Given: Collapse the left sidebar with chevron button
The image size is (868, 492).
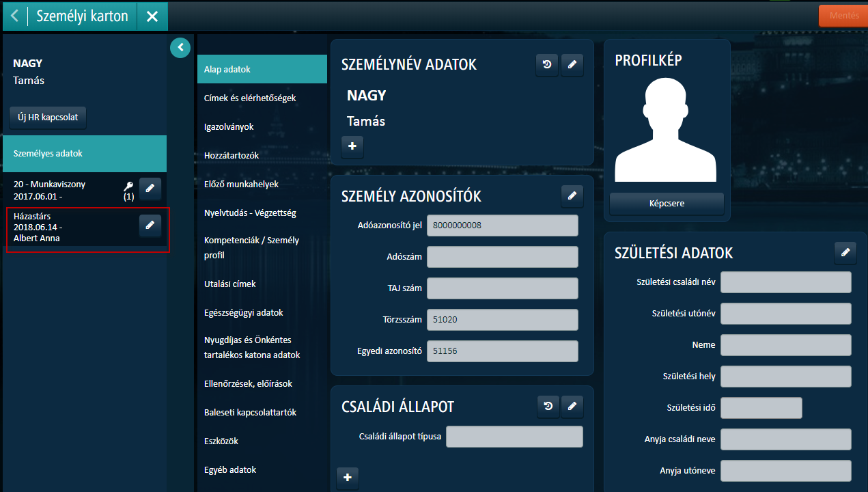Looking at the screenshot, I should pos(180,47).
